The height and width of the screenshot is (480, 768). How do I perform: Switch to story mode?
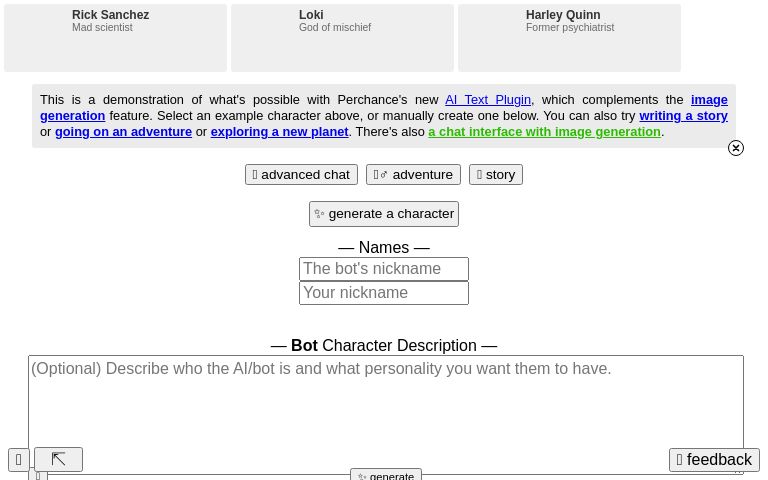(496, 175)
